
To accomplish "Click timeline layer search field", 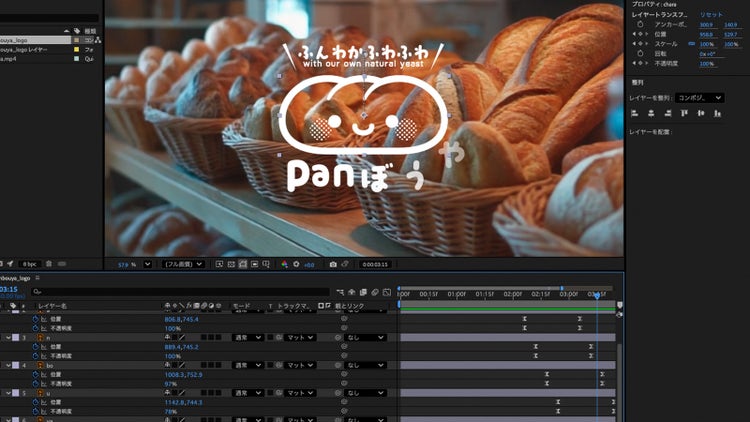I will (x=180, y=291).
